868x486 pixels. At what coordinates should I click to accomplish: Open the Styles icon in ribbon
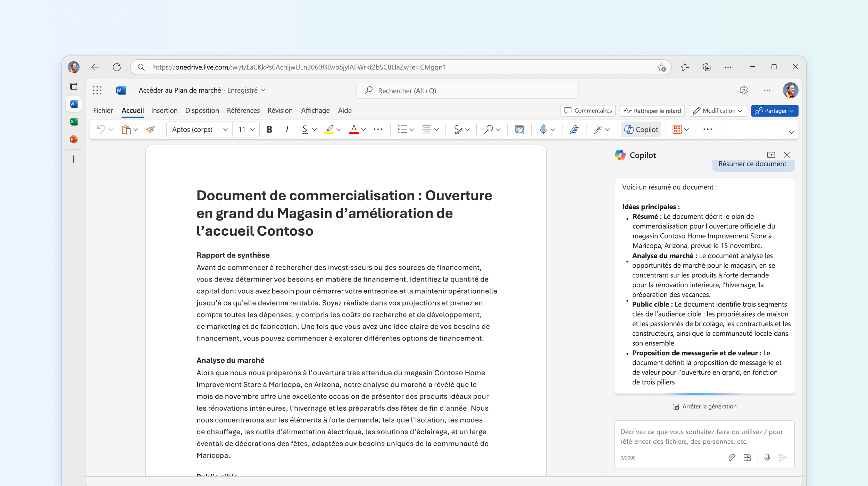[x=458, y=129]
